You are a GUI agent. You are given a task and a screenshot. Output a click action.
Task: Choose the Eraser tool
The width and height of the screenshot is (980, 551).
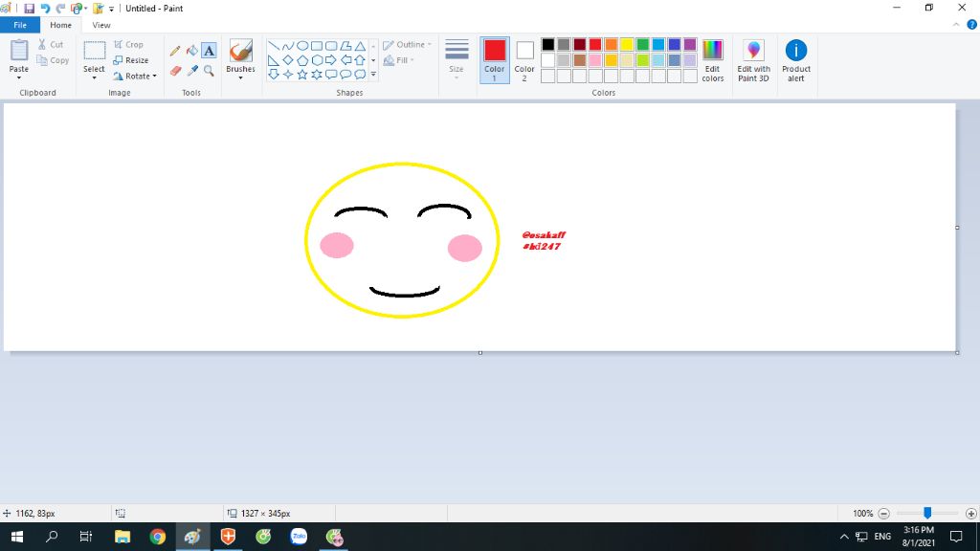[x=175, y=71]
